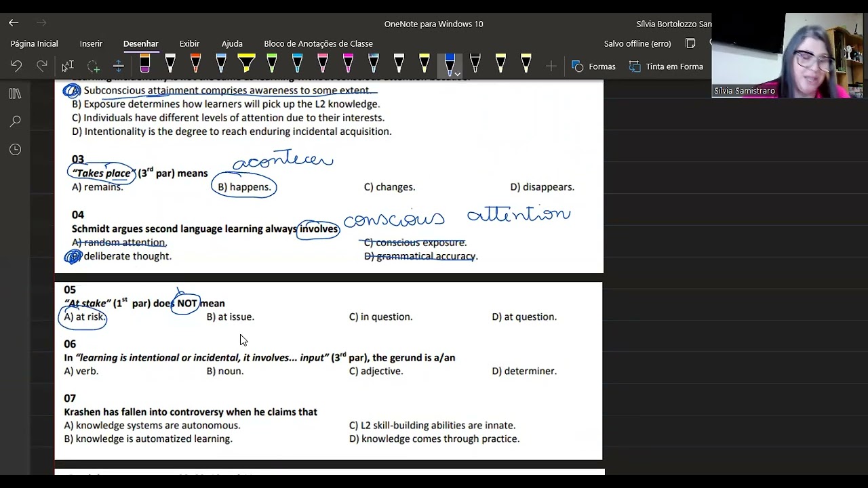This screenshot has height=488, width=868.
Task: Click answer text "B) happens."
Action: [243, 187]
